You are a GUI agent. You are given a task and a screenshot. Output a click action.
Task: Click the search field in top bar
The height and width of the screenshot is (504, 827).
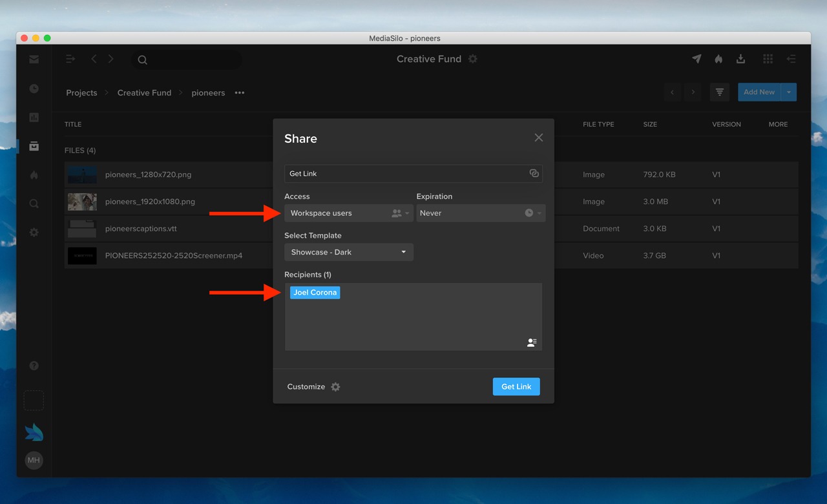click(187, 60)
